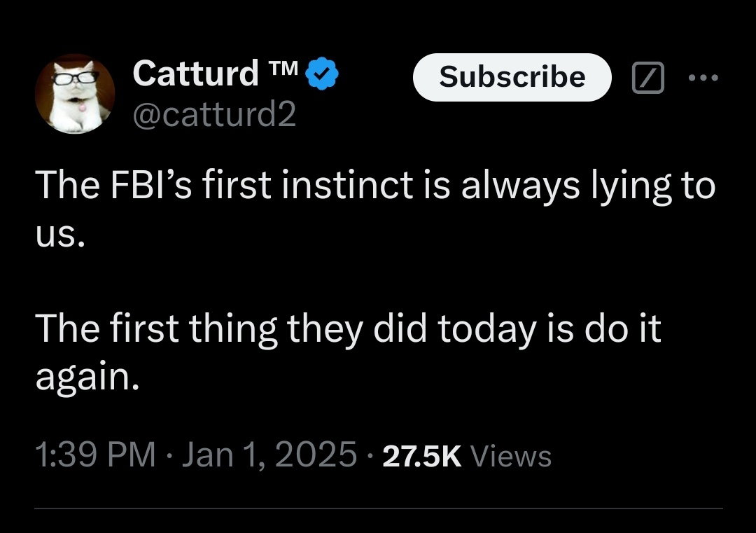756x533 pixels.
Task: Click "us." ending the first sentence
Action: (x=60, y=237)
